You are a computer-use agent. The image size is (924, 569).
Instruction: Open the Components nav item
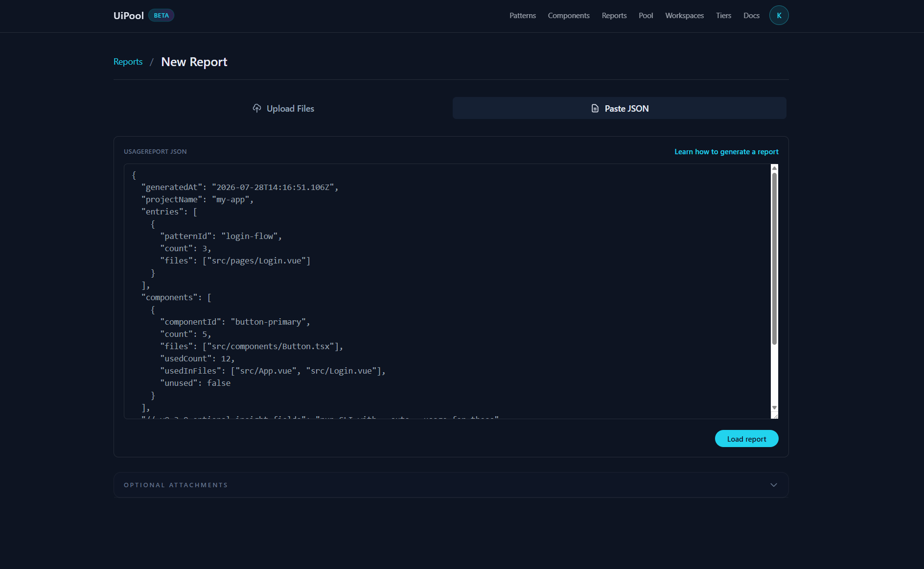569,16
